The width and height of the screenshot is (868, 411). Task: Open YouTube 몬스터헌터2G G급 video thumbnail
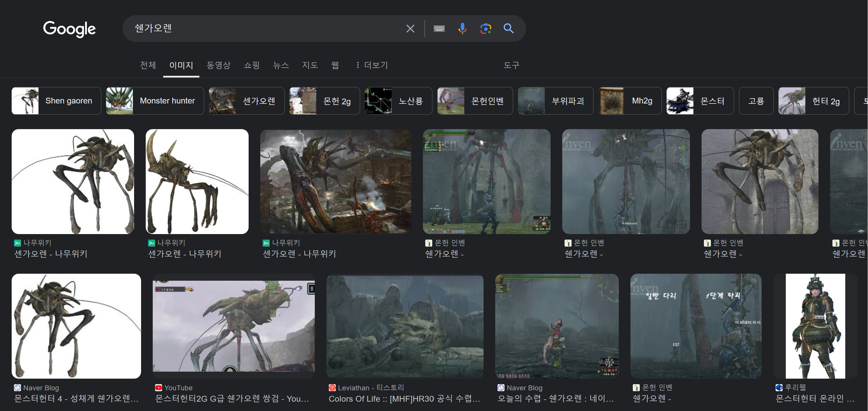point(233,326)
